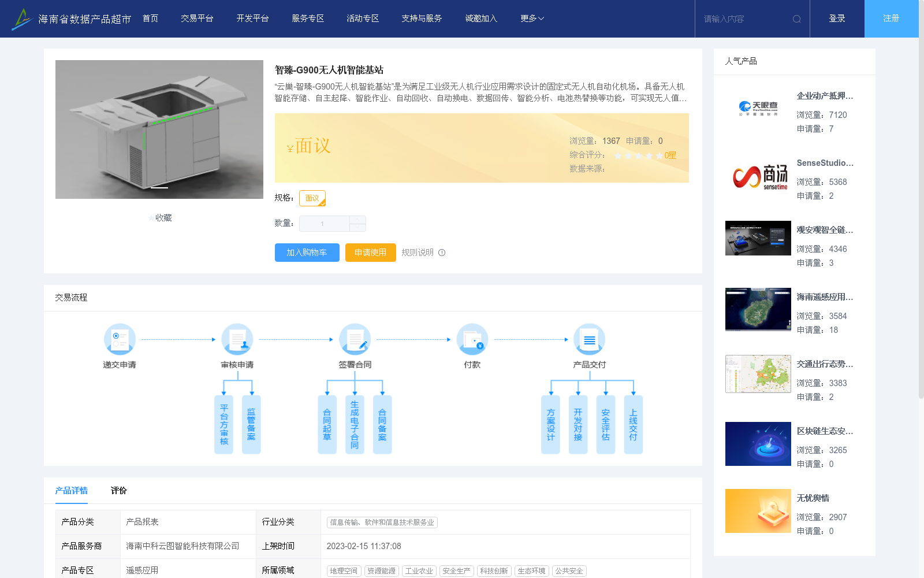This screenshot has width=924, height=578.
Task: Click the 加入购物车 button
Action: tap(307, 253)
